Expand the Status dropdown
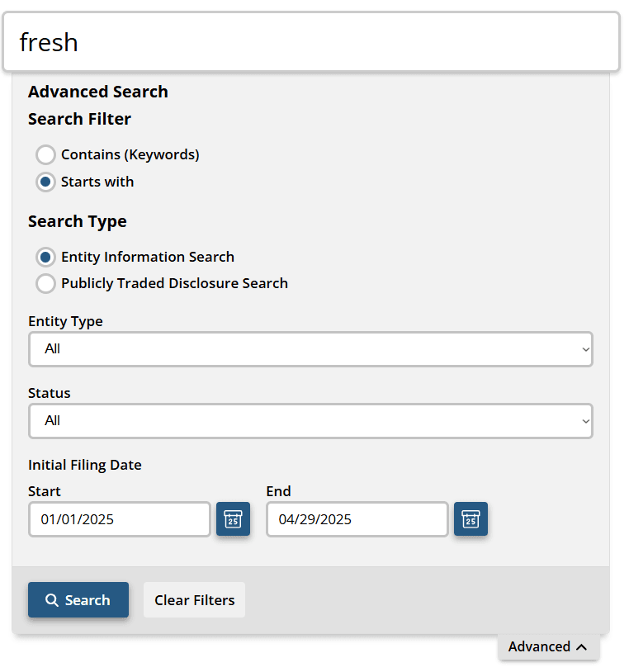The height and width of the screenshot is (672, 629). [x=310, y=421]
